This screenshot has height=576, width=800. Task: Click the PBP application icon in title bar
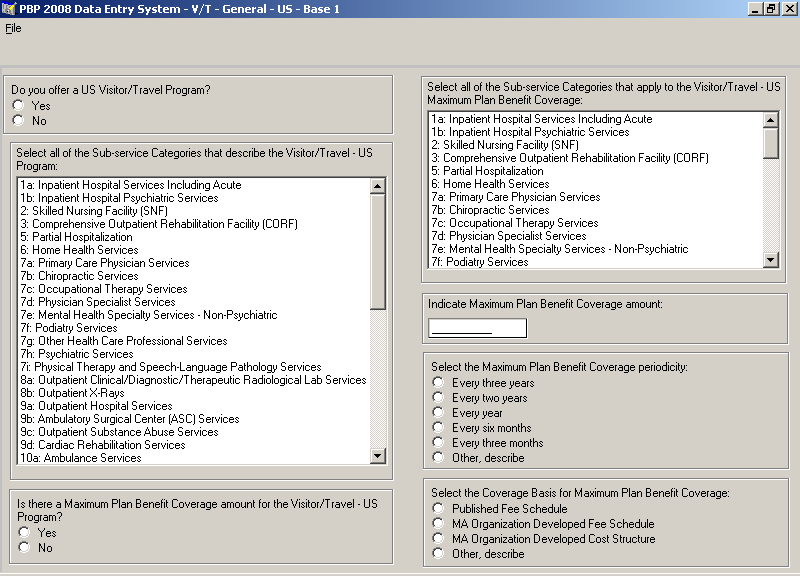(9, 9)
